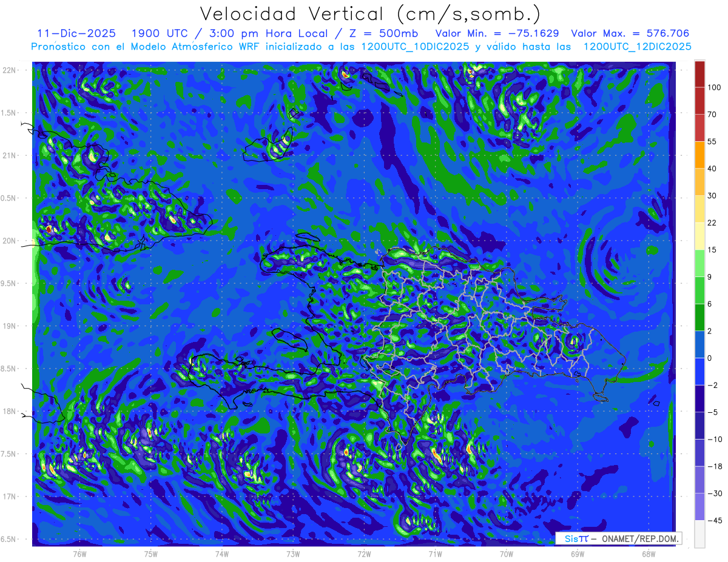Click the '74W' longitude label
Screen dimensions: 728x562
(222, 553)
